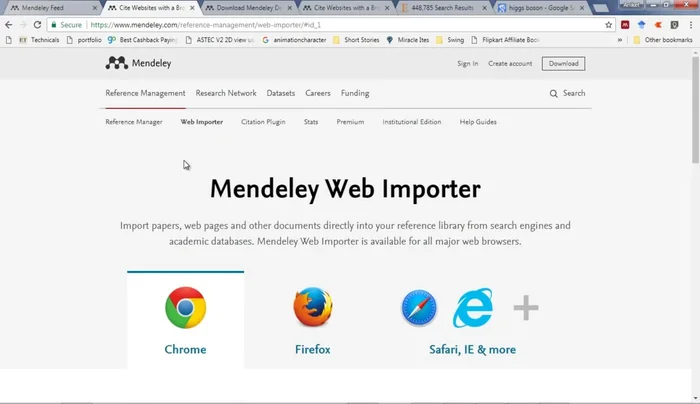Open the Stats subnav link
This screenshot has height=404, width=700.
tap(311, 122)
